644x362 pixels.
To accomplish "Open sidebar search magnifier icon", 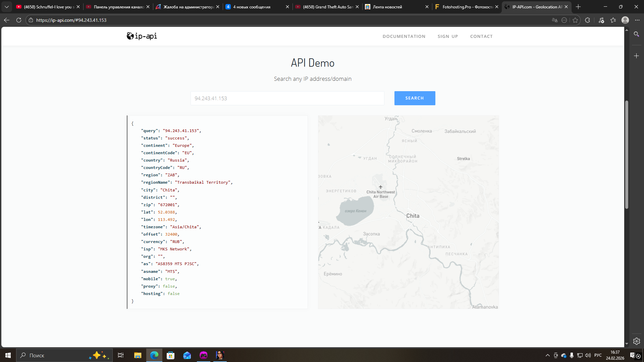I will coord(636,34).
